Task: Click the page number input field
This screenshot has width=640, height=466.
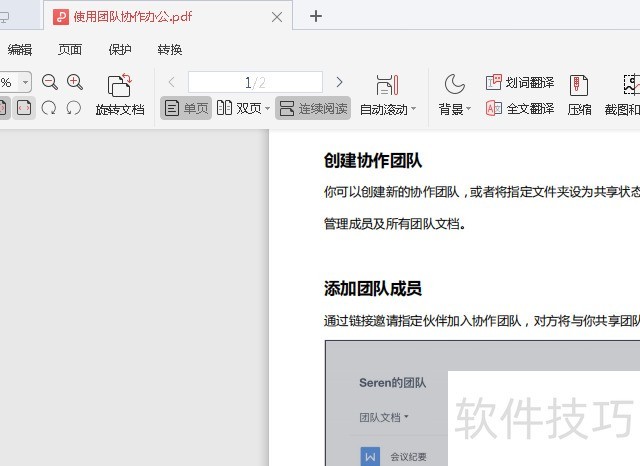Action: click(x=255, y=82)
